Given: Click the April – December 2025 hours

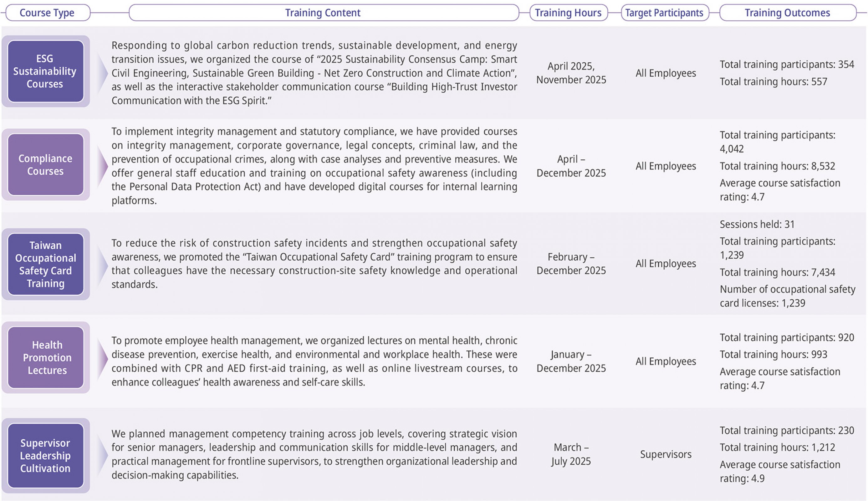Looking at the screenshot, I should (x=571, y=166).
